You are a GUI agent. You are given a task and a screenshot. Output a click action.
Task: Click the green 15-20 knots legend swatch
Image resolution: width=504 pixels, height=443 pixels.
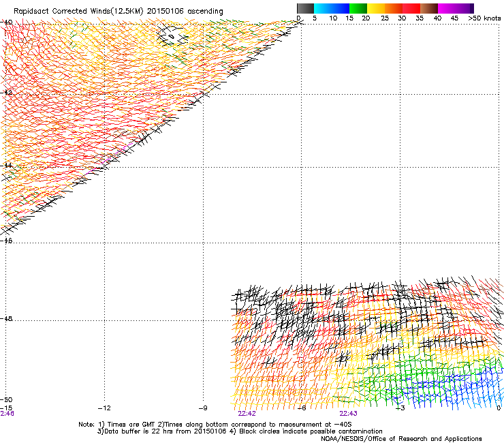pos(358,8)
